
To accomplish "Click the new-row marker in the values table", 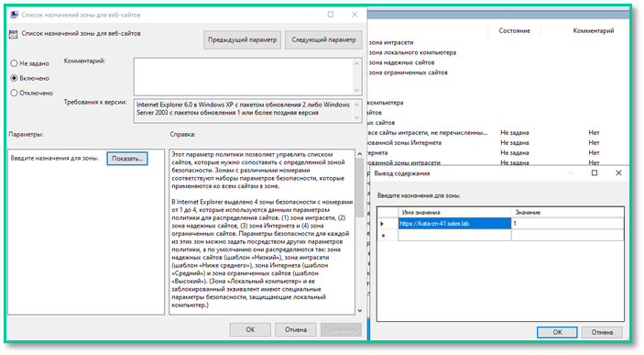I will (x=383, y=236).
